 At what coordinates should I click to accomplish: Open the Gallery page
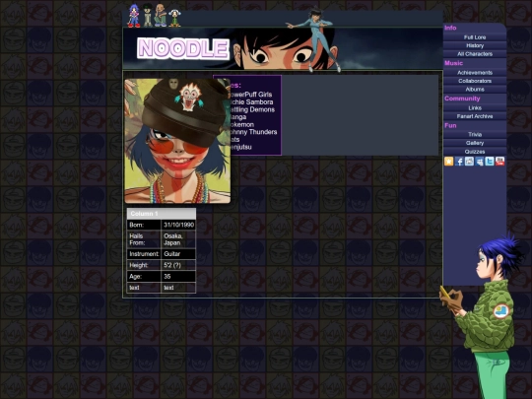[475, 143]
